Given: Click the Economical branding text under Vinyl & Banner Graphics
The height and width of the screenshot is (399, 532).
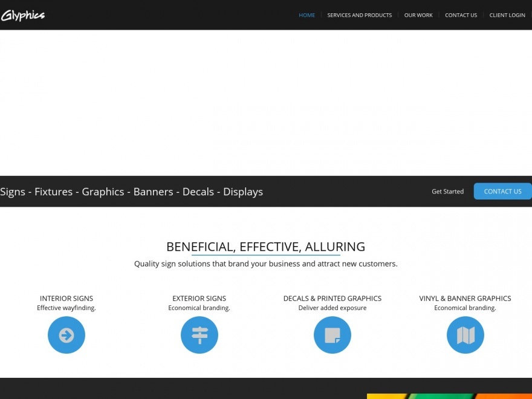Looking at the screenshot, I should click(x=465, y=308).
